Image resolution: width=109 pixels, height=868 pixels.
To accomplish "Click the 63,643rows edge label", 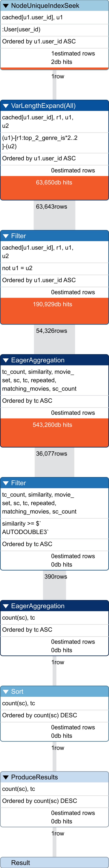I will click(51, 206).
